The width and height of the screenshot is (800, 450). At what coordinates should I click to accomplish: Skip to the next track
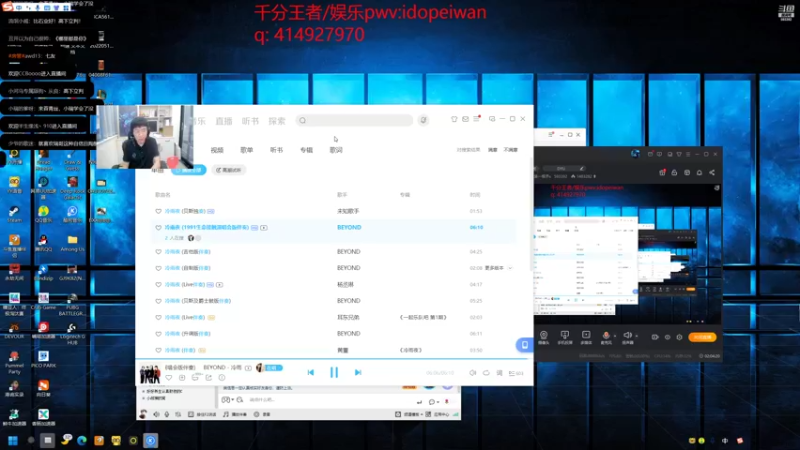pos(358,372)
